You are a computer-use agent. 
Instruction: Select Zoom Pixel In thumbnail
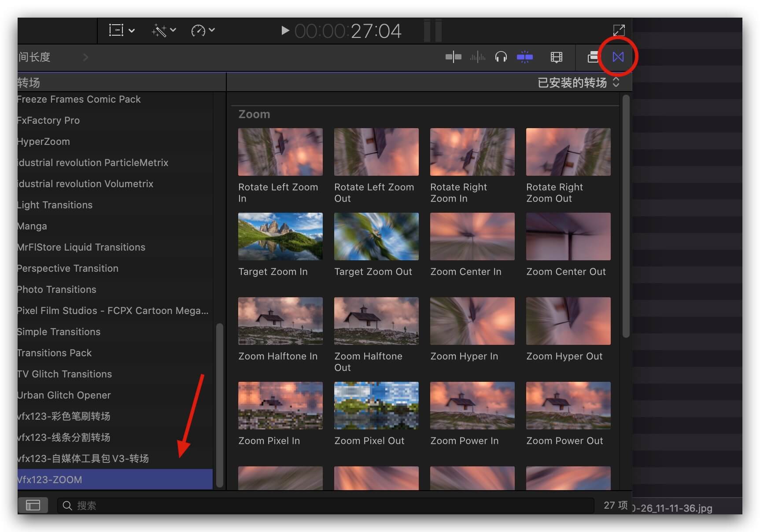click(280, 406)
